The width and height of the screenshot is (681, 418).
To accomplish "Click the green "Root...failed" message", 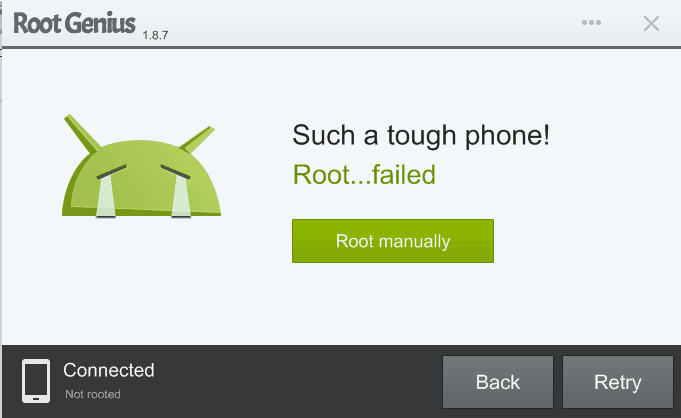I will click(x=364, y=175).
